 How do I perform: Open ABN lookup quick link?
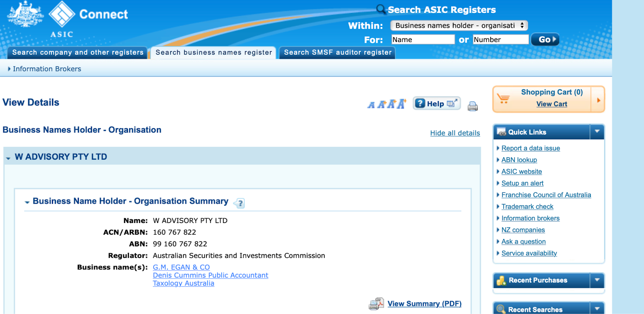519,160
